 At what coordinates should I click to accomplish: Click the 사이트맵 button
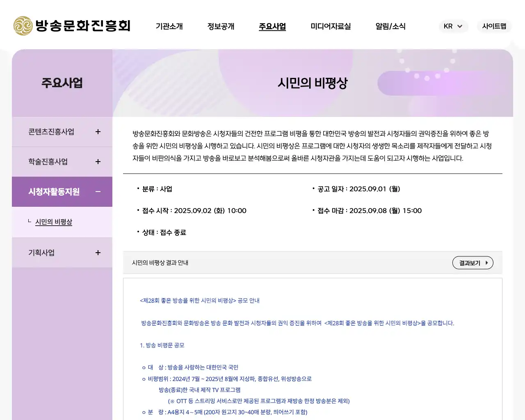494,26
